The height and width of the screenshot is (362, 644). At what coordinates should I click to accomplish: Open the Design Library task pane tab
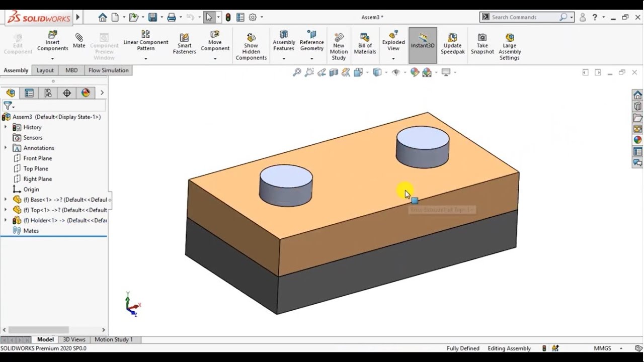637,107
